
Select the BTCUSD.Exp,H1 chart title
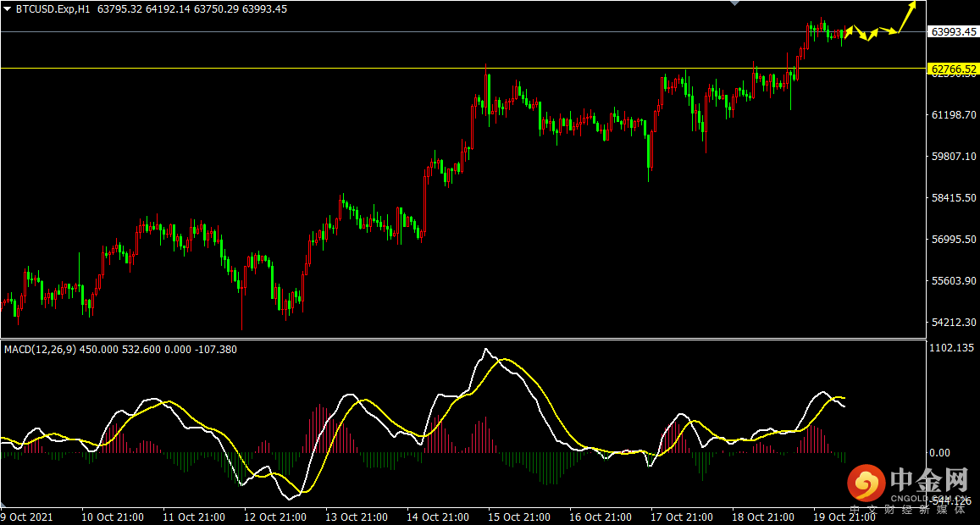coord(53,9)
